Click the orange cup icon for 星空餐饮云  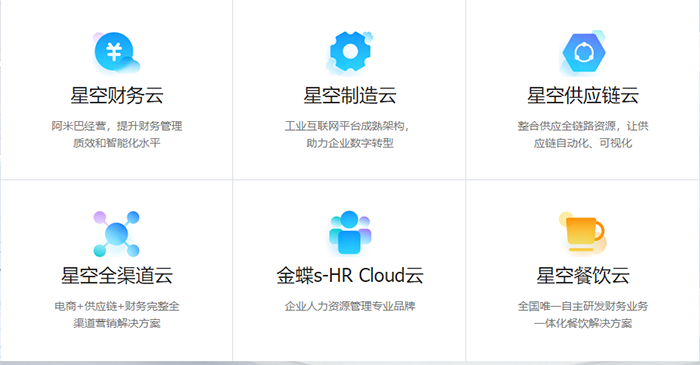click(583, 232)
